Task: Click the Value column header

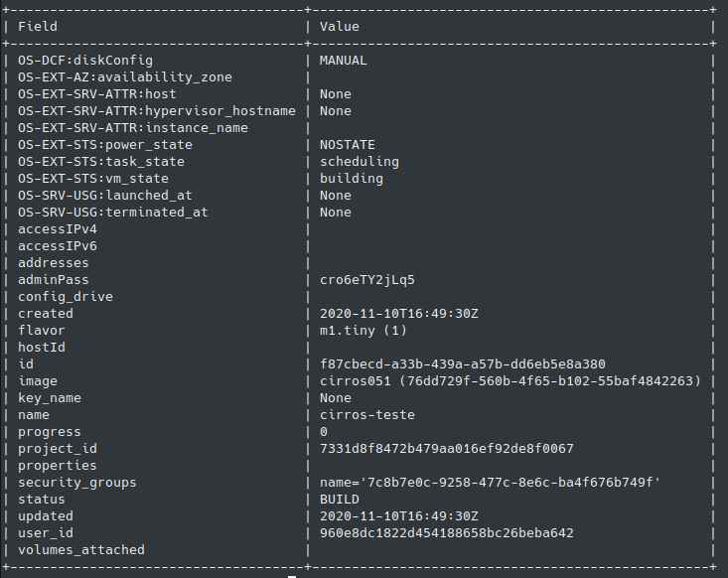Action: pos(340,27)
